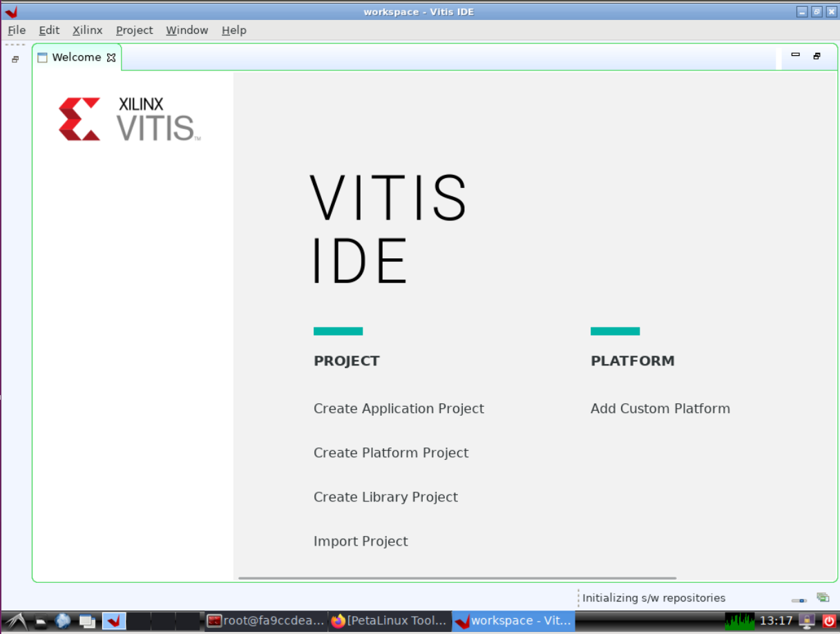The image size is (840, 634).
Task: Select the Welcome tab
Action: (76, 57)
